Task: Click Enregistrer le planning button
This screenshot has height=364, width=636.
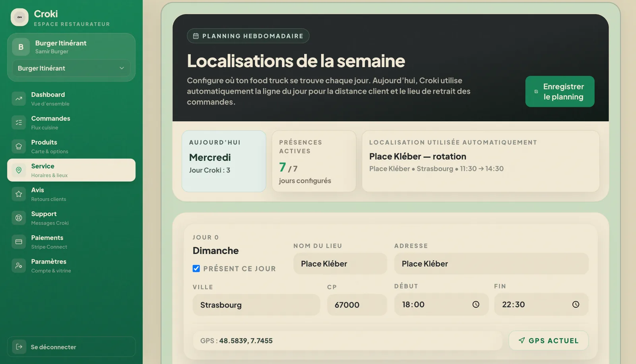Action: click(x=560, y=91)
